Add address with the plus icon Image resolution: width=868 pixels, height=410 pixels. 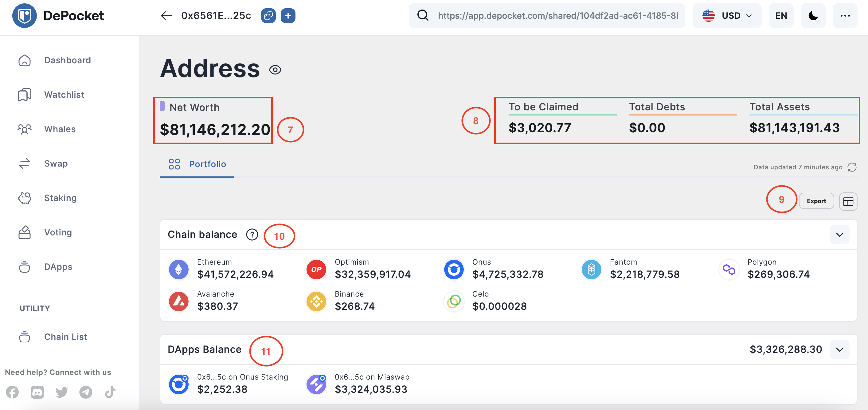coord(288,16)
